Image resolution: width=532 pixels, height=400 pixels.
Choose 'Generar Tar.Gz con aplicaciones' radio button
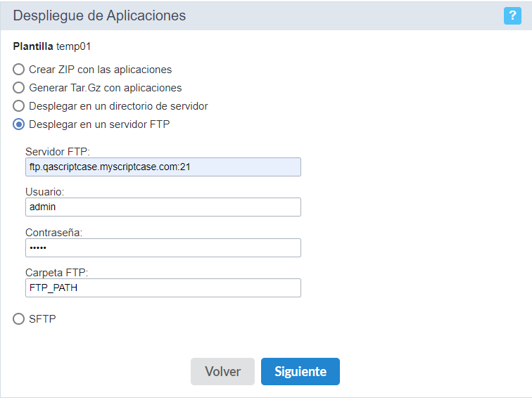[x=19, y=88]
